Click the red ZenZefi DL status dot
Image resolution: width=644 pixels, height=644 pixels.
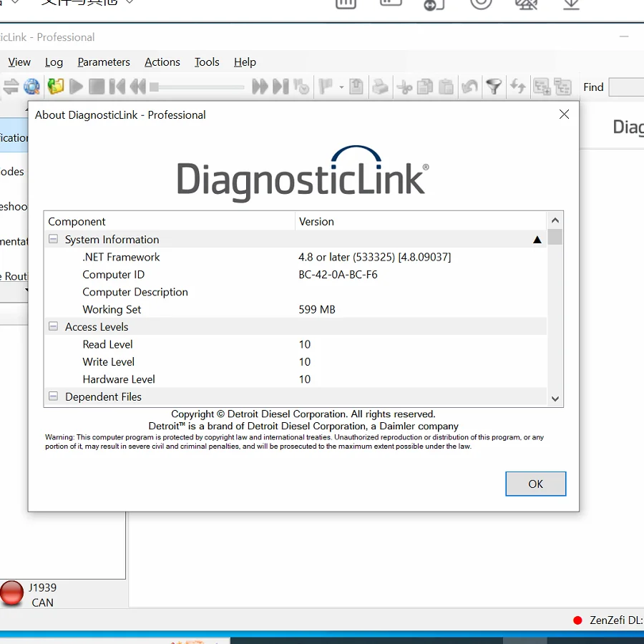pyautogui.click(x=577, y=620)
